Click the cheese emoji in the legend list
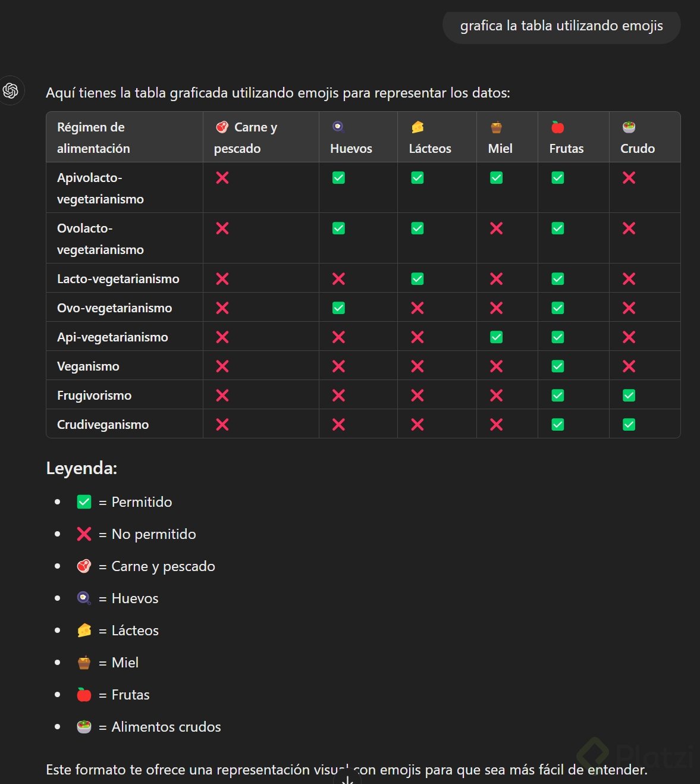700x784 pixels. 84,631
